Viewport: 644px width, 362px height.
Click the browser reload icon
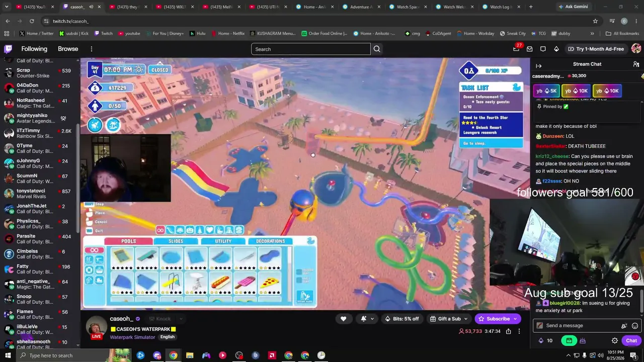(x=32, y=21)
